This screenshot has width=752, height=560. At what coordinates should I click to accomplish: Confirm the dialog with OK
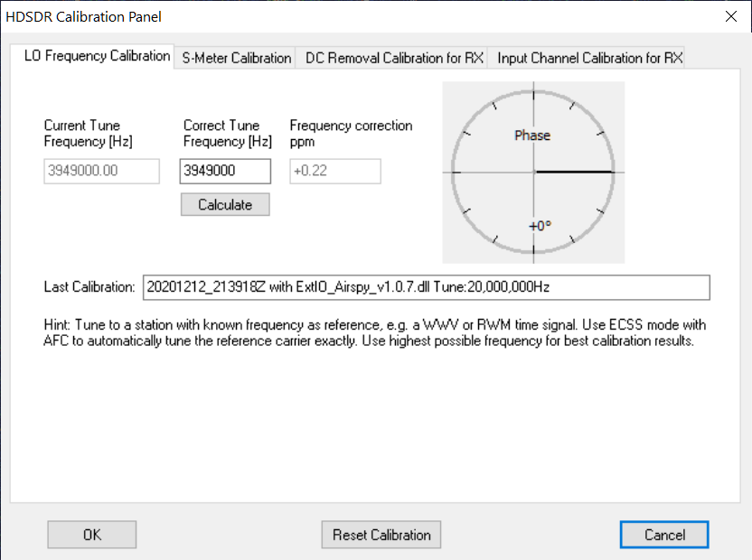92,535
